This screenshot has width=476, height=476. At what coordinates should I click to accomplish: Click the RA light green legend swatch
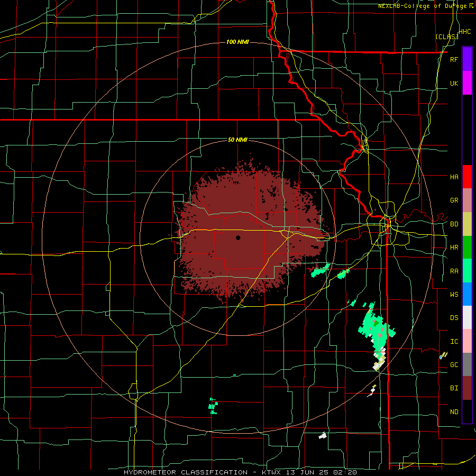[467, 271]
